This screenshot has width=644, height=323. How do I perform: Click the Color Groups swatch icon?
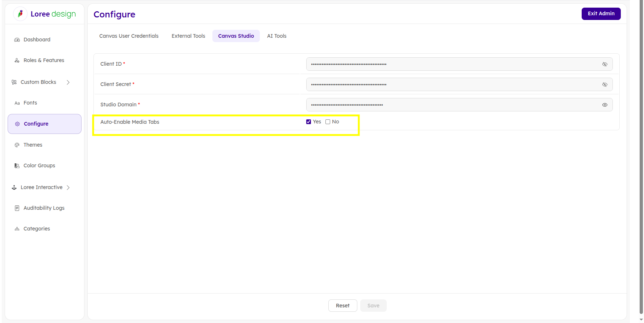pos(17,166)
